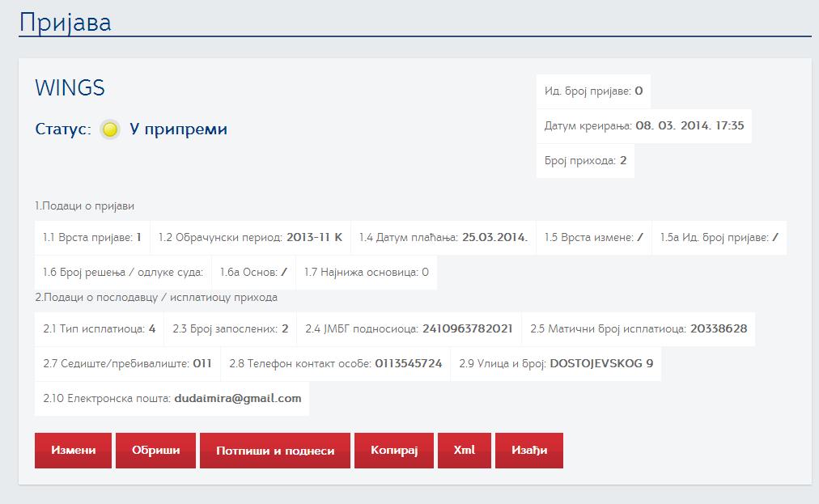819x504 pixels.
Task: Click the 1.4 Датум плаћања cell
Action: pyautogui.click(x=443, y=238)
